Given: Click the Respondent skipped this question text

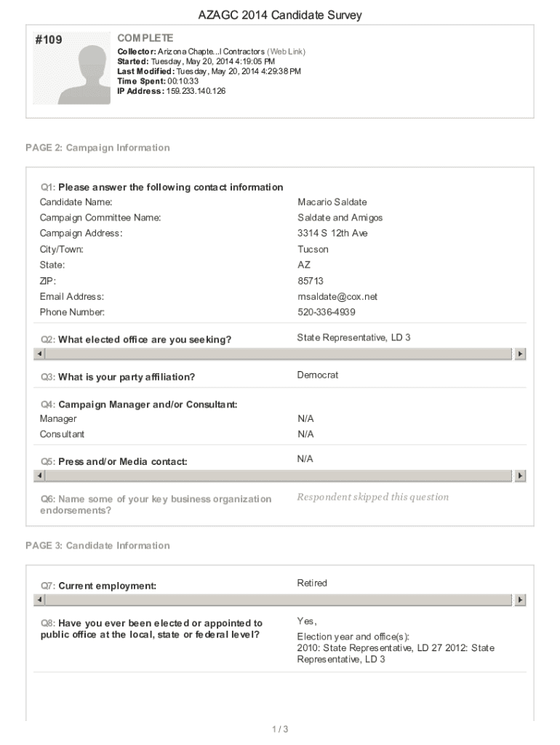Looking at the screenshot, I should point(372,497).
